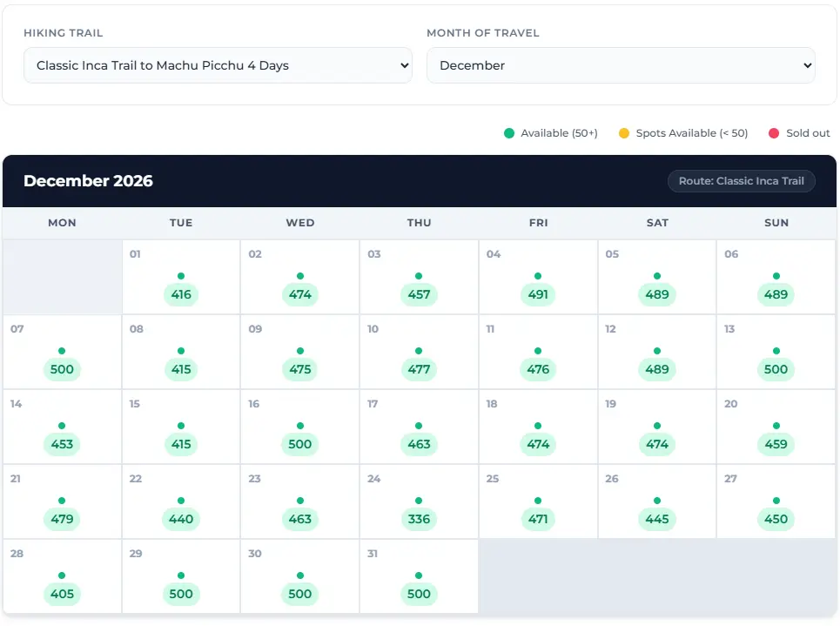Image resolution: width=840 pixels, height=626 pixels.
Task: Click the Route: Classic Inca Trail badge
Action: click(741, 181)
